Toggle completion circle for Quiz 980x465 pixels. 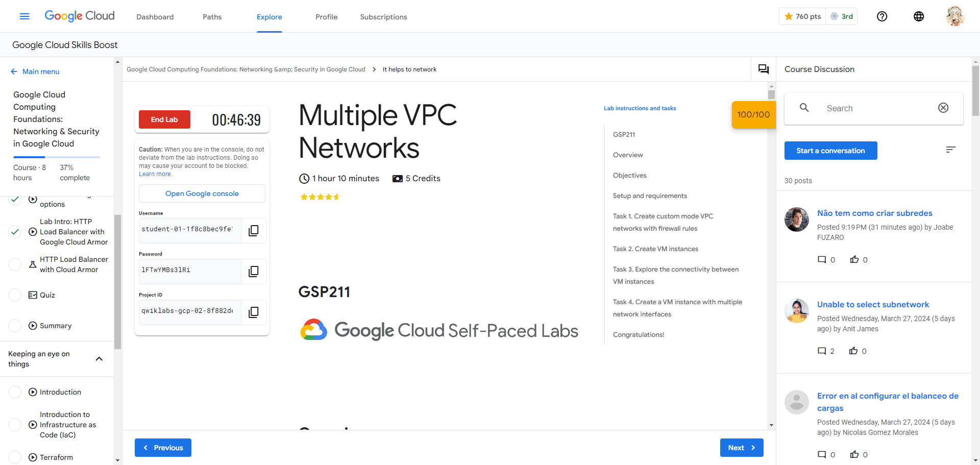tap(15, 295)
